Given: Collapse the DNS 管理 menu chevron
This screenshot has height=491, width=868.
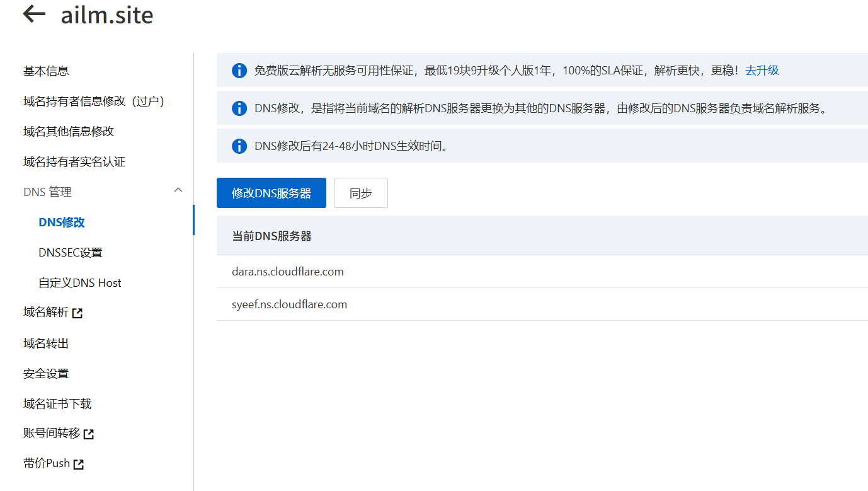Looking at the screenshot, I should coord(178,190).
